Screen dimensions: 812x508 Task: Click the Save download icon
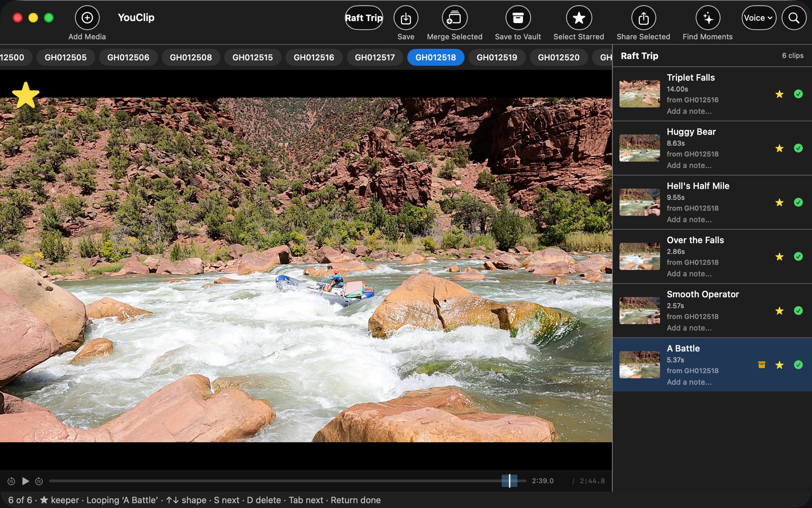(x=406, y=18)
